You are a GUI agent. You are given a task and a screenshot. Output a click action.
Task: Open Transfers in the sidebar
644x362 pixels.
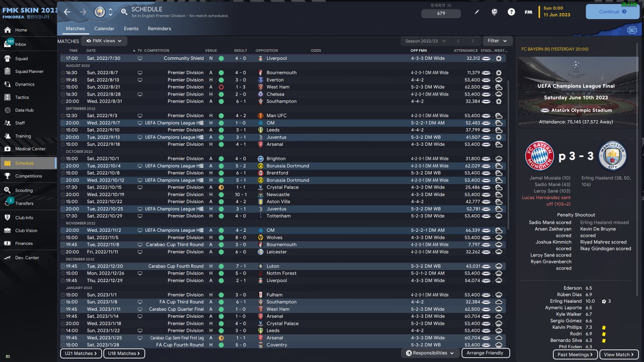(24, 203)
